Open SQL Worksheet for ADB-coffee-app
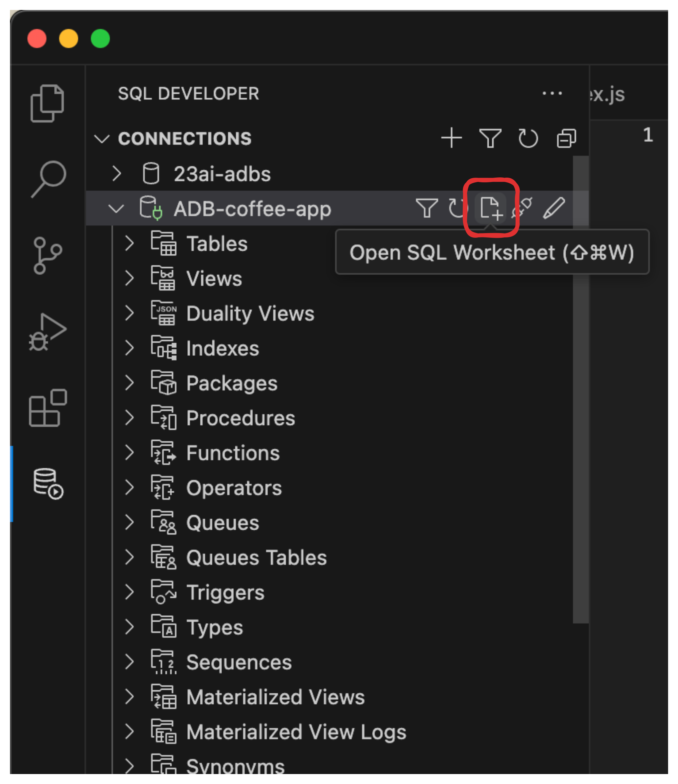This screenshot has height=784, width=678. click(x=491, y=208)
